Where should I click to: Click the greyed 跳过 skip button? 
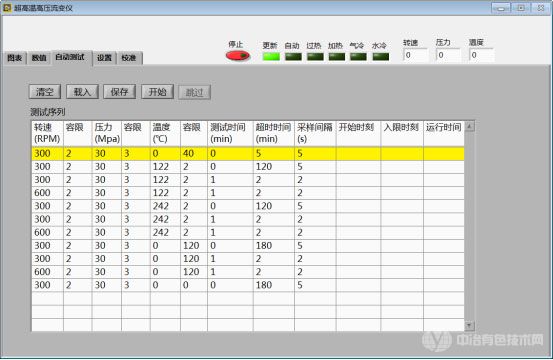194,92
